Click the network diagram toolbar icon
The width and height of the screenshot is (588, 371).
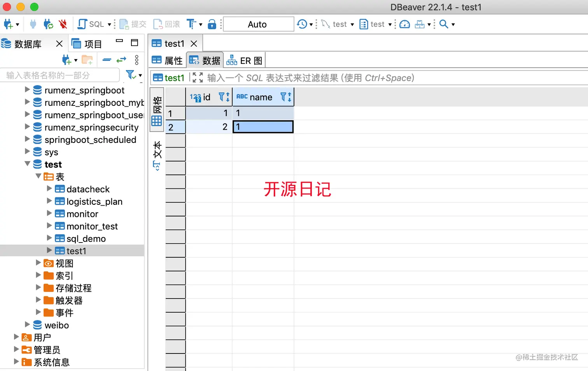[x=420, y=24]
